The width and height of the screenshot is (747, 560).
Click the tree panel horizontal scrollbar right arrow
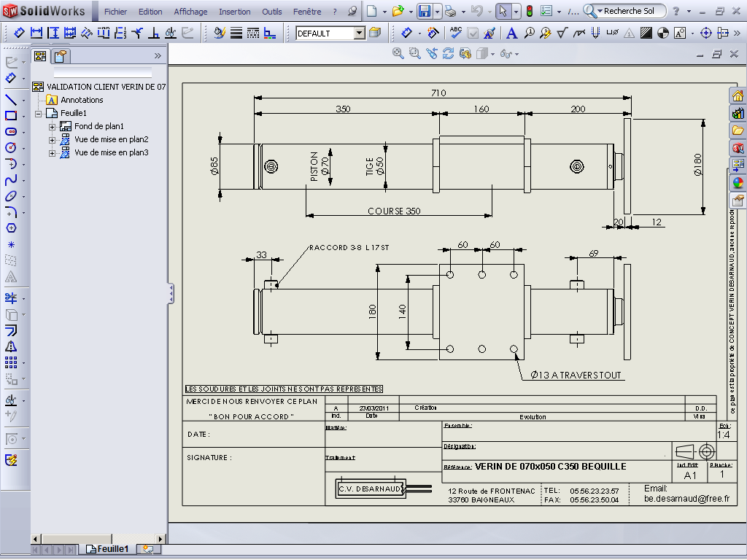coord(160,539)
